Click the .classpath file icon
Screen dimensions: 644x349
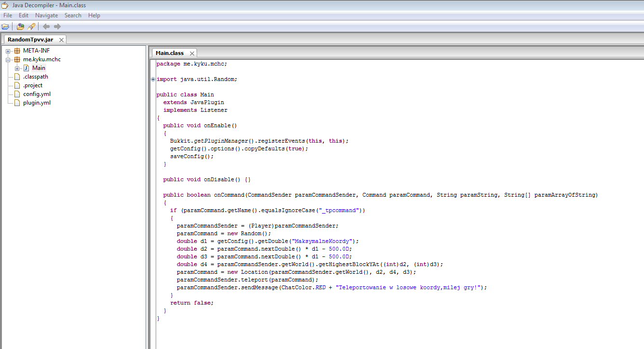[x=17, y=77]
